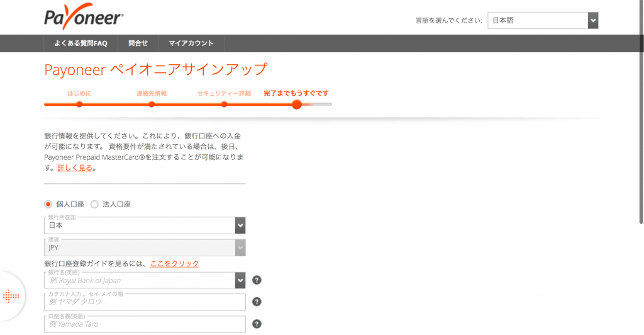Screen dimensions: 644x335
Task: Click the Payoneer ペイオニアサインアップ heading
Action: [x=156, y=69]
